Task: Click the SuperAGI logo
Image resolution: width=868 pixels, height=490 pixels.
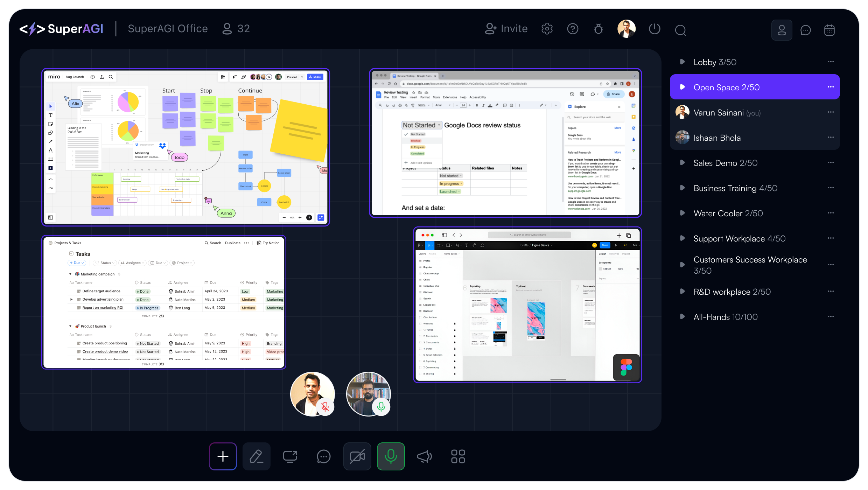Action: [x=61, y=29]
